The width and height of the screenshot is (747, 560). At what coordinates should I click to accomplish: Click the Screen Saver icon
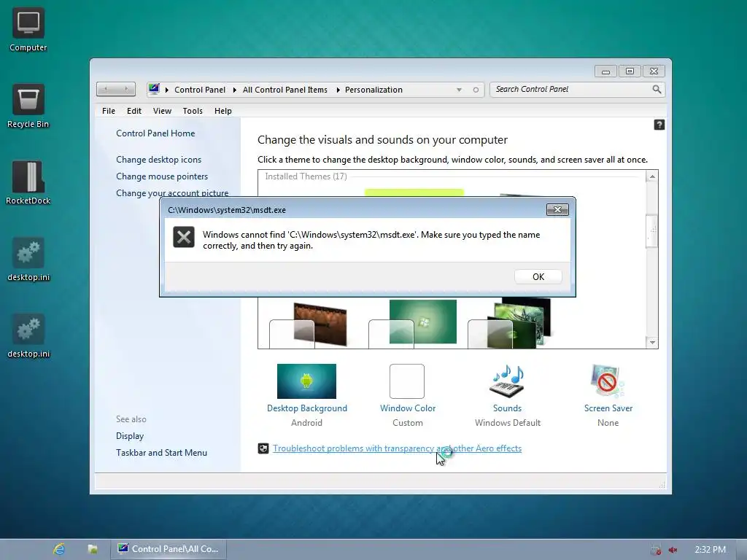[x=607, y=381]
